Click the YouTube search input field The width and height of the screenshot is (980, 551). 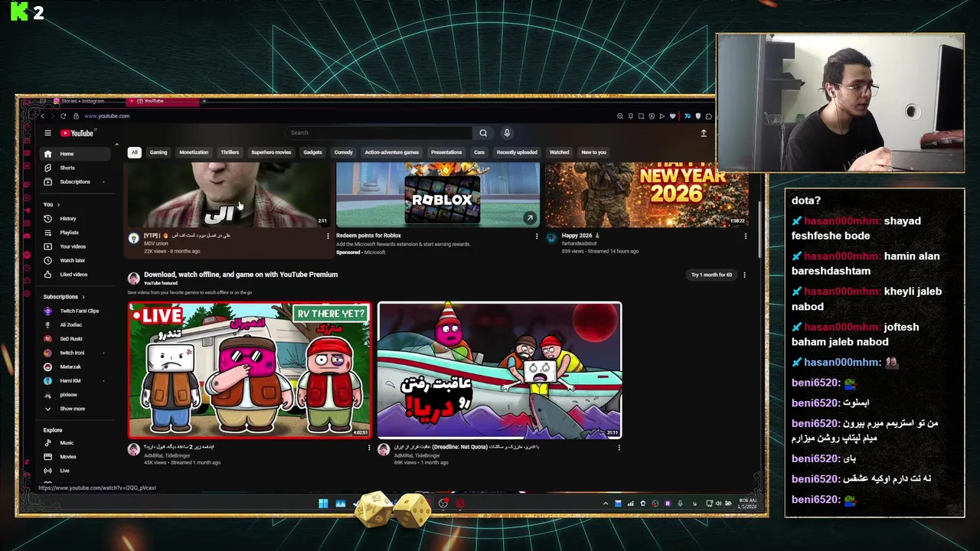point(379,132)
